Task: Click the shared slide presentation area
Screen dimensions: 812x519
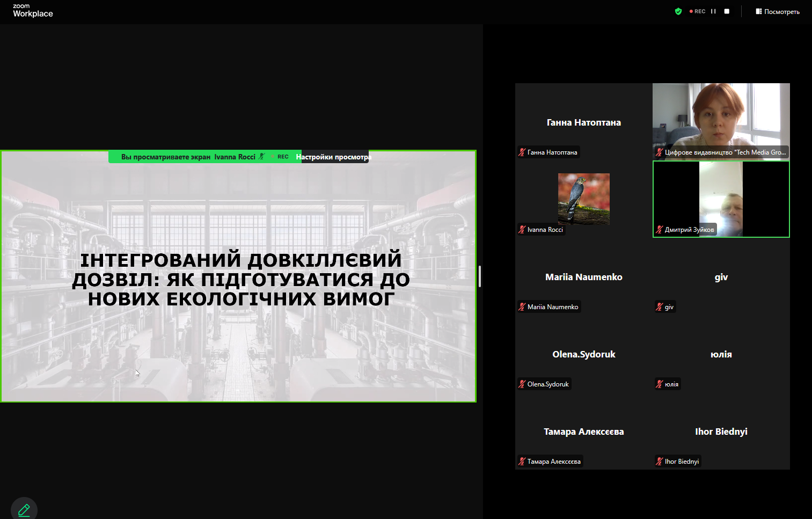Action: pos(238,322)
